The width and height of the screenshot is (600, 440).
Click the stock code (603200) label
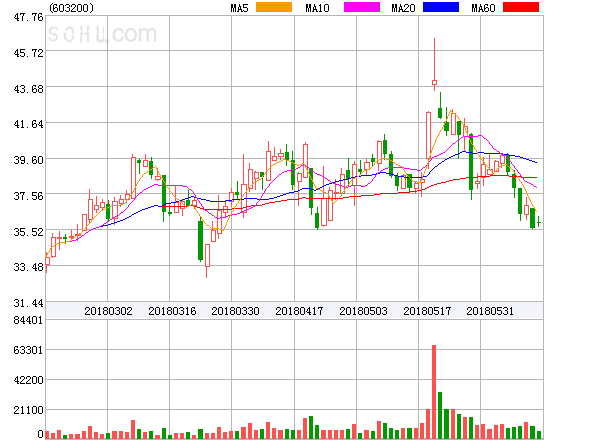(x=72, y=8)
